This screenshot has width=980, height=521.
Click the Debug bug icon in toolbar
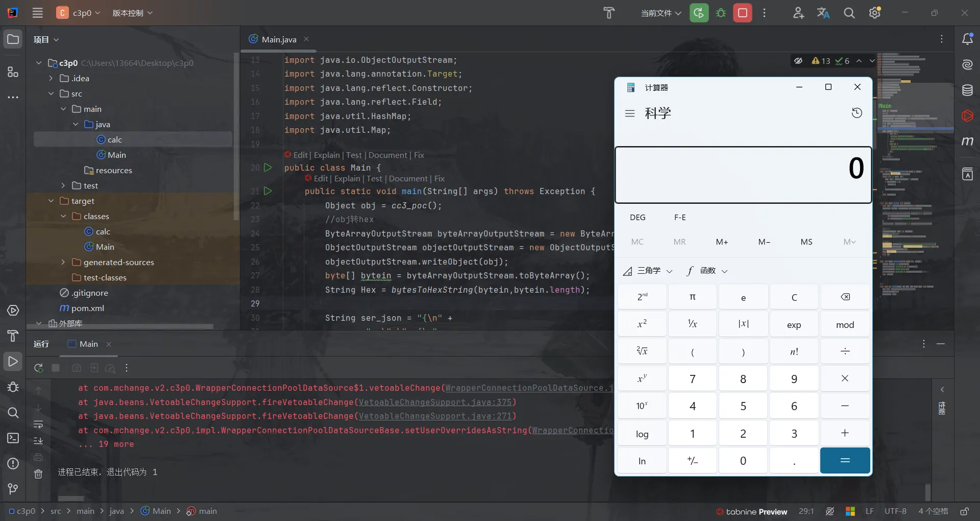click(721, 13)
